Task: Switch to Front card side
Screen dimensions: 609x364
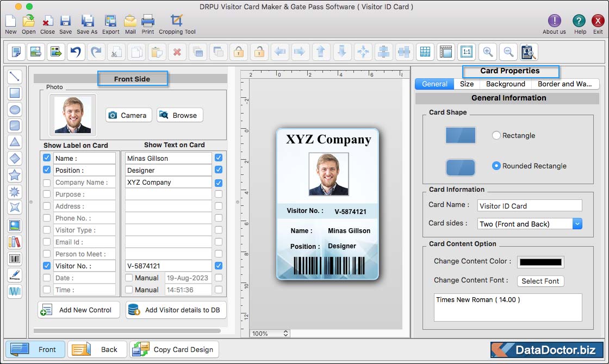Action: [x=35, y=349]
